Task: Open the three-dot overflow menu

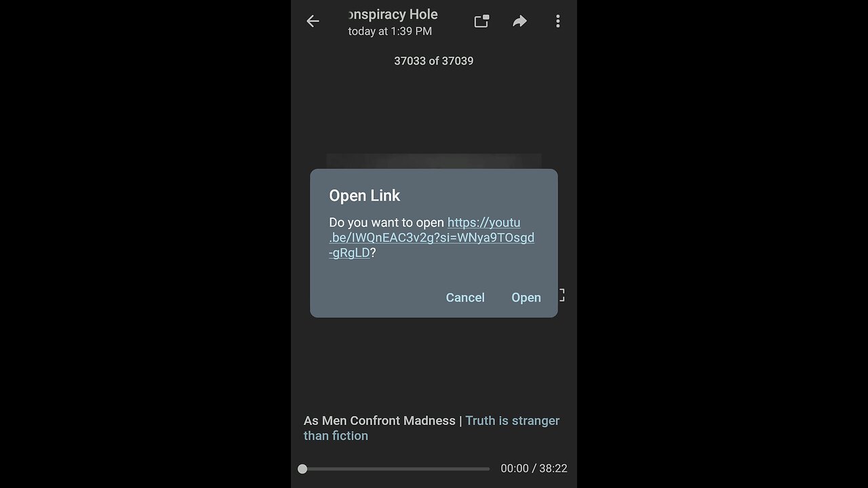Action: (x=557, y=21)
